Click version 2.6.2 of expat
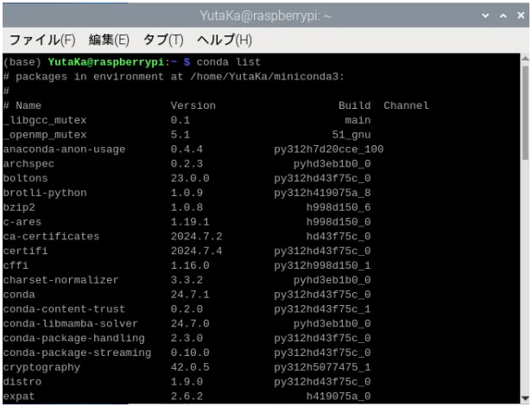Image resolution: width=532 pixels, height=407 pixels. 187,397
